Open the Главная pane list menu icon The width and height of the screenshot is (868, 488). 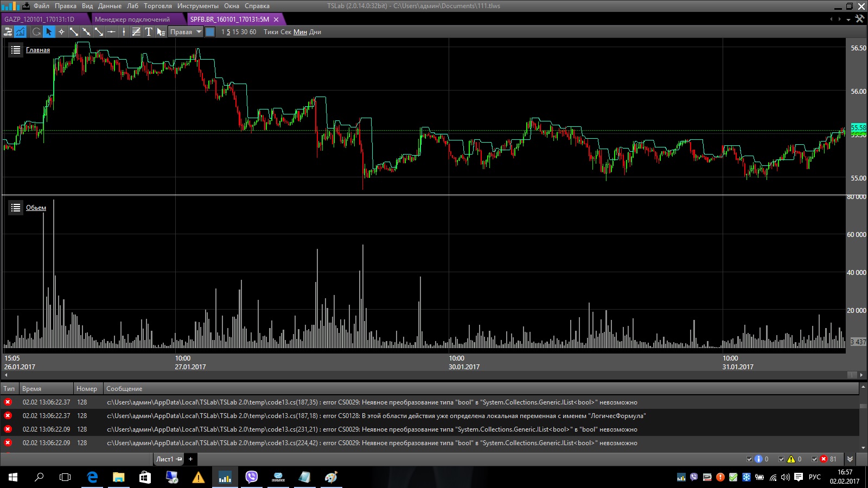(x=16, y=50)
